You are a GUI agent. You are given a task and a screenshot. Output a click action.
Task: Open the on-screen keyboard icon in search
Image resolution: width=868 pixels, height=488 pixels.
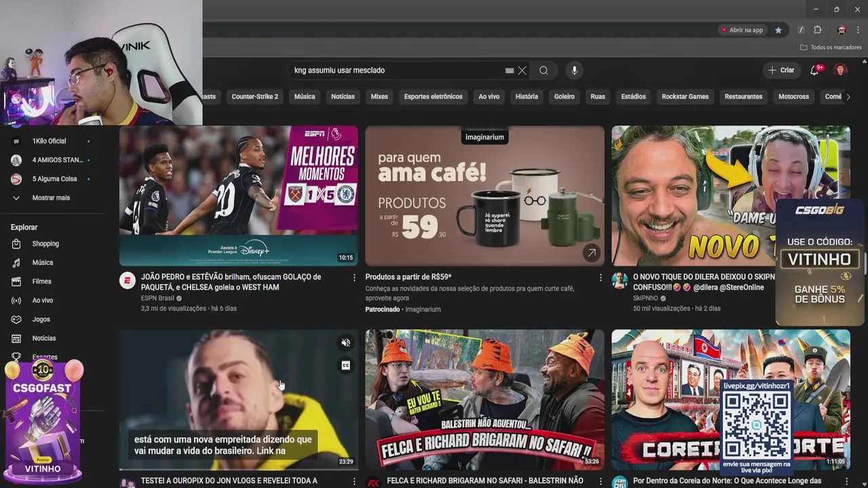(509, 70)
